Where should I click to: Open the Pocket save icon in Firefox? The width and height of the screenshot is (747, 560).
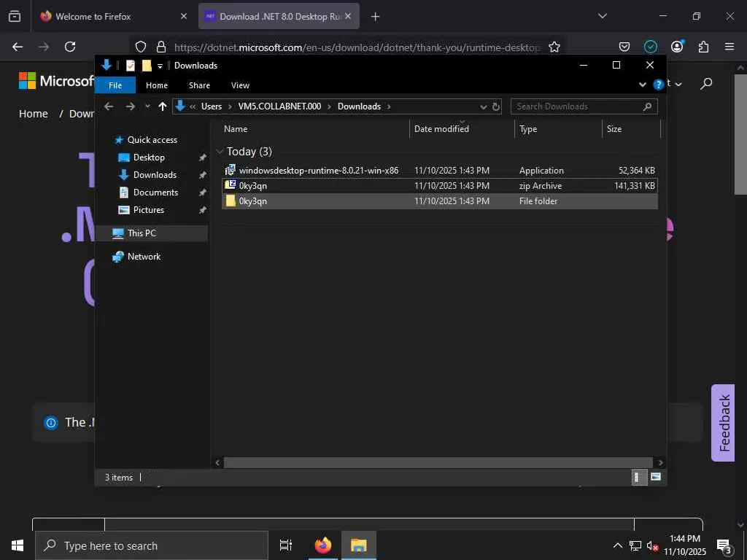tap(624, 47)
